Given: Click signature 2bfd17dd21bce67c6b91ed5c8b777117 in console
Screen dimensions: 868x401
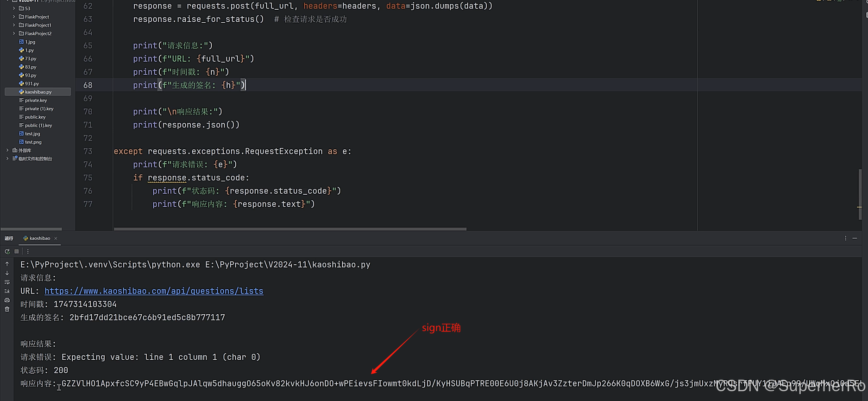Looking at the screenshot, I should [147, 318].
